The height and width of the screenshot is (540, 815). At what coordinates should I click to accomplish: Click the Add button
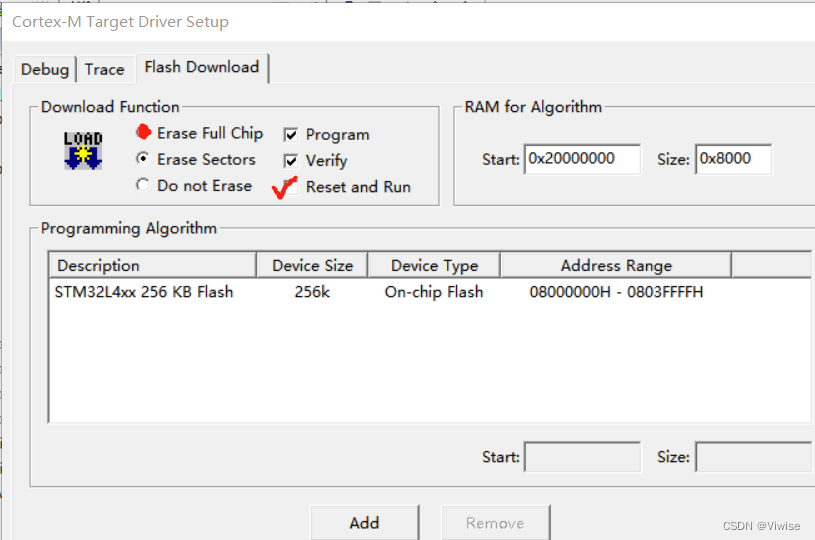(x=364, y=523)
